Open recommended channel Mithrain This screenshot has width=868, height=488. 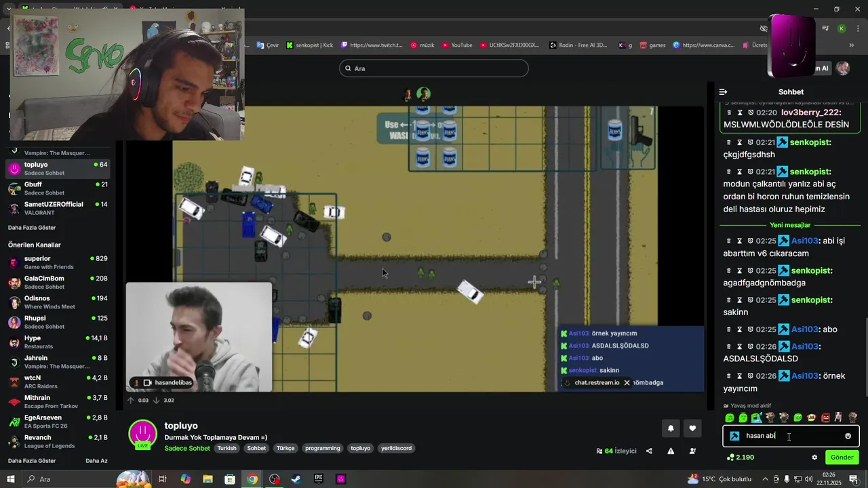pos(58,402)
